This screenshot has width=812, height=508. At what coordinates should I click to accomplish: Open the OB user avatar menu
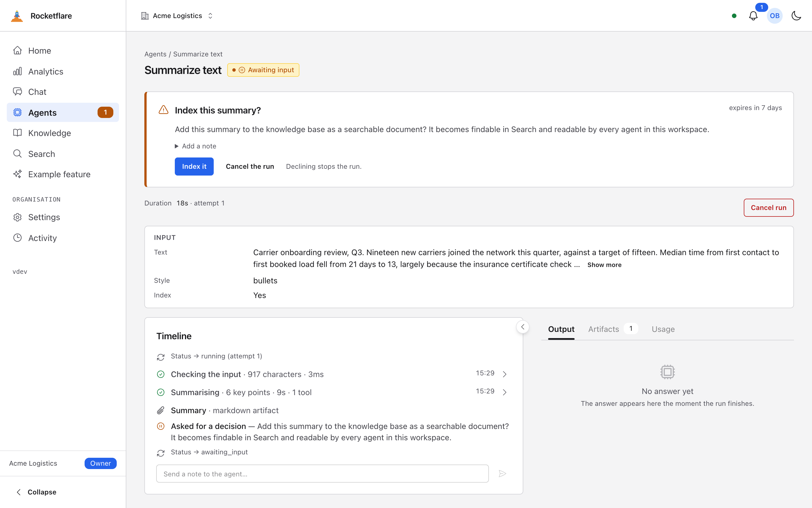775,16
